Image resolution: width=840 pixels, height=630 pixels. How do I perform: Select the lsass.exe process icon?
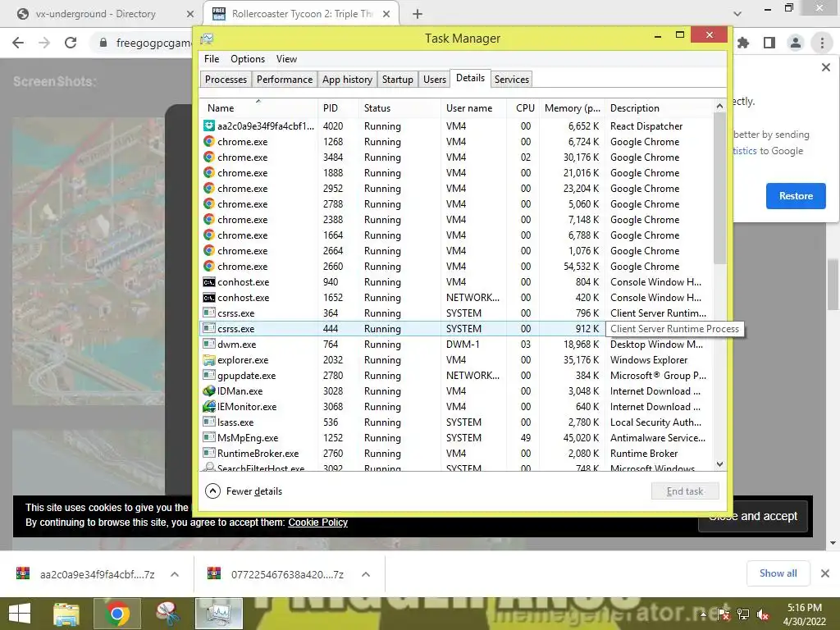pos(209,422)
